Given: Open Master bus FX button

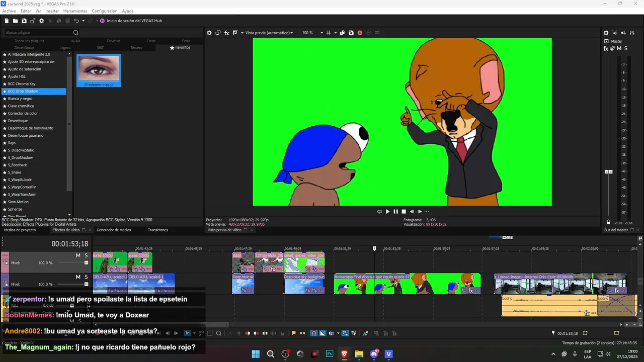Looking at the screenshot, I should 606,48.
